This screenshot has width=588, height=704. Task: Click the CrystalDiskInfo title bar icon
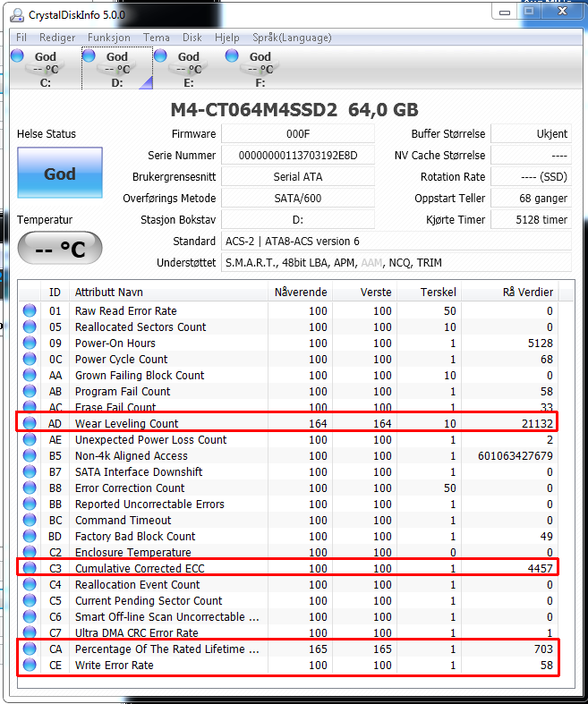(x=17, y=15)
